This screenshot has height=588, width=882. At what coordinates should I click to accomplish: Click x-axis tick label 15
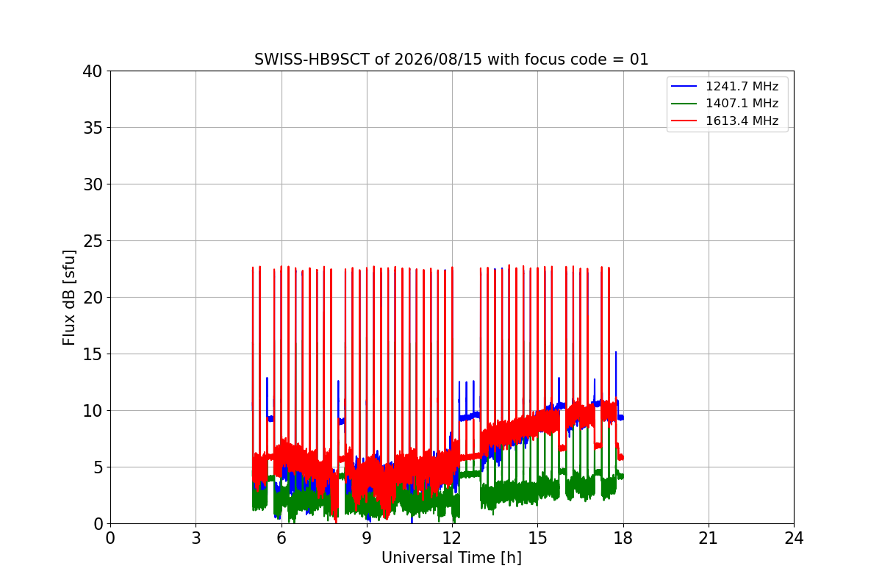pyautogui.click(x=537, y=538)
